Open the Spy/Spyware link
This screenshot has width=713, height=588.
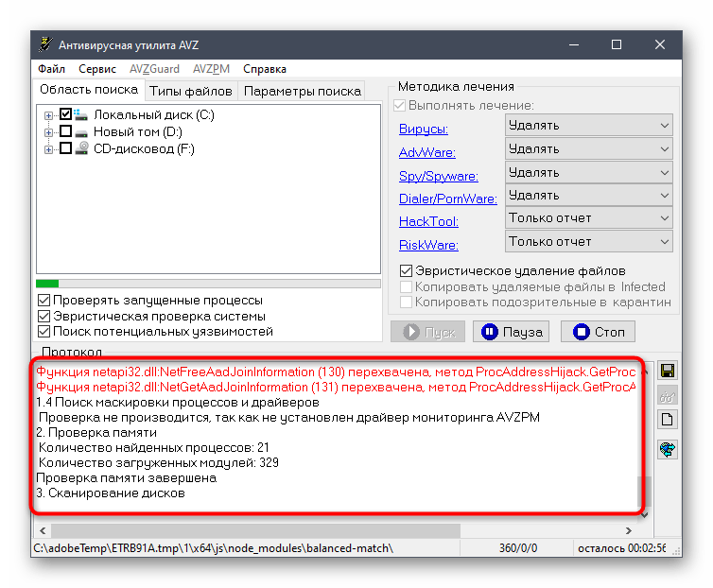pos(439,176)
